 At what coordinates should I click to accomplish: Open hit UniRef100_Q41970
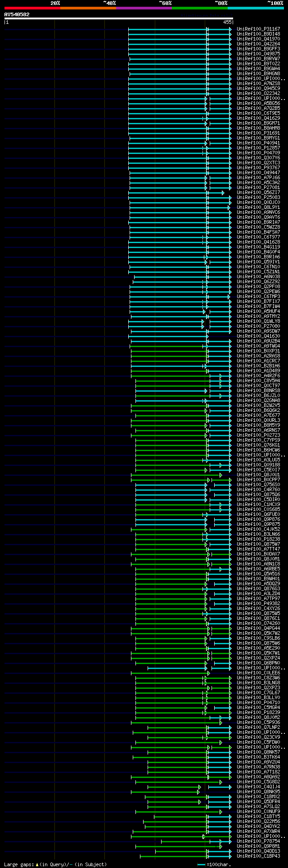[x=258, y=39]
